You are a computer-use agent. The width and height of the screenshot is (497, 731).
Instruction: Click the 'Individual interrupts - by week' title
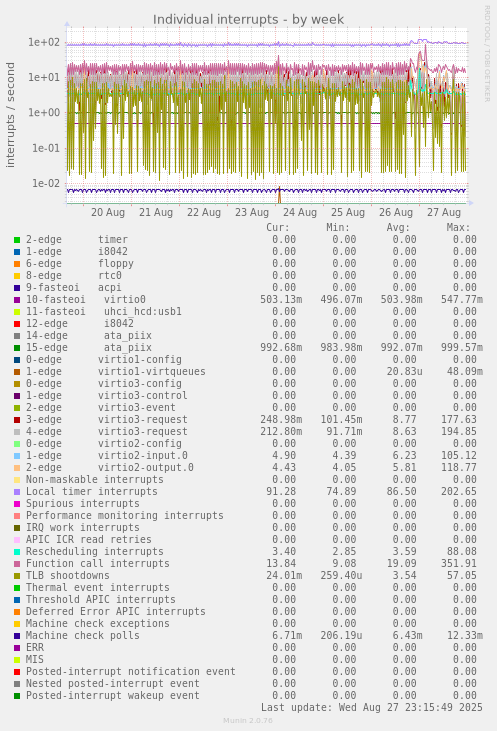pos(248,20)
